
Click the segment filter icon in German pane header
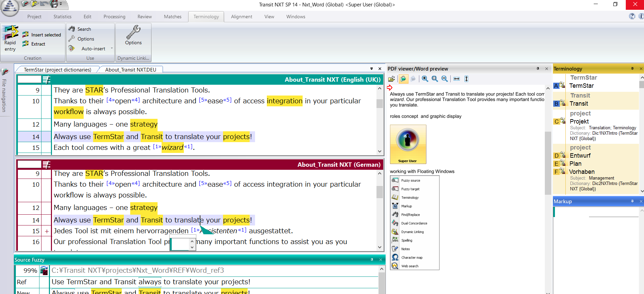coord(46,165)
